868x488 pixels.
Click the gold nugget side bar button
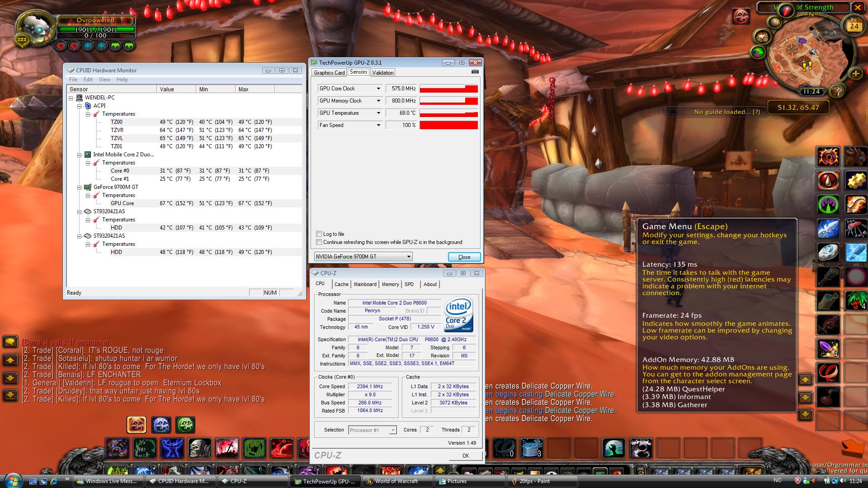click(x=856, y=180)
